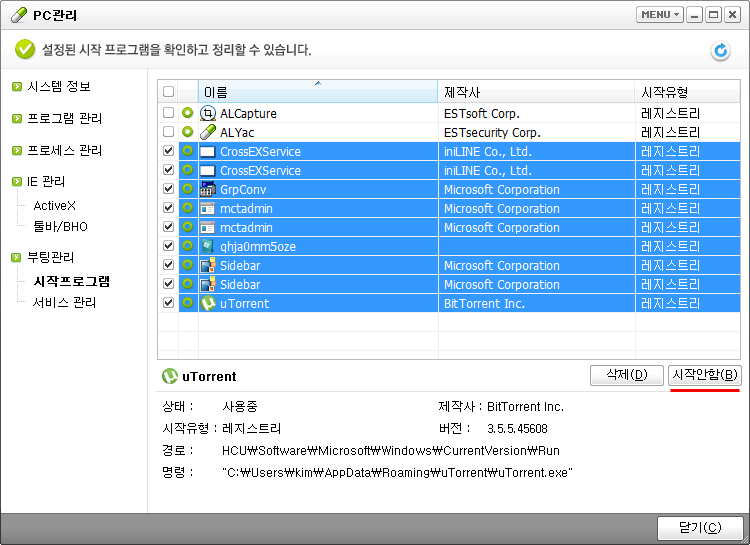Select the ALCapture row name
750x545 pixels.
pyautogui.click(x=248, y=114)
